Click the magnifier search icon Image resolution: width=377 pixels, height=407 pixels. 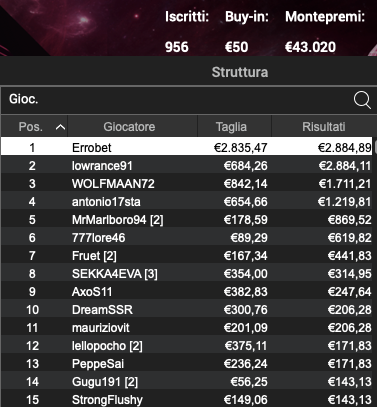(x=362, y=100)
